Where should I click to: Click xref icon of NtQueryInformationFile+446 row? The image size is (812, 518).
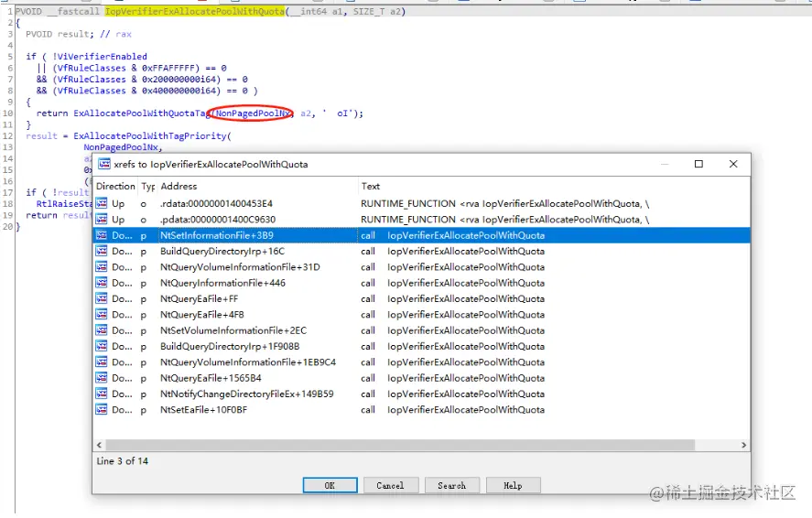point(102,283)
